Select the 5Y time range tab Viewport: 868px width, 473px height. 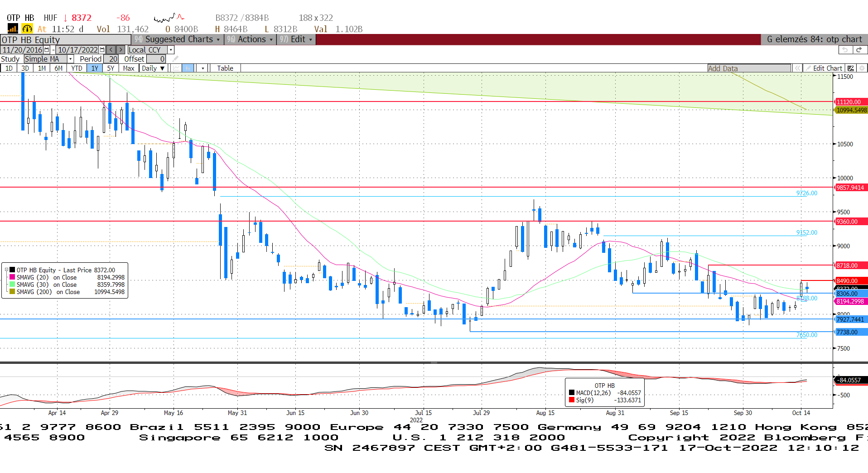(x=111, y=68)
